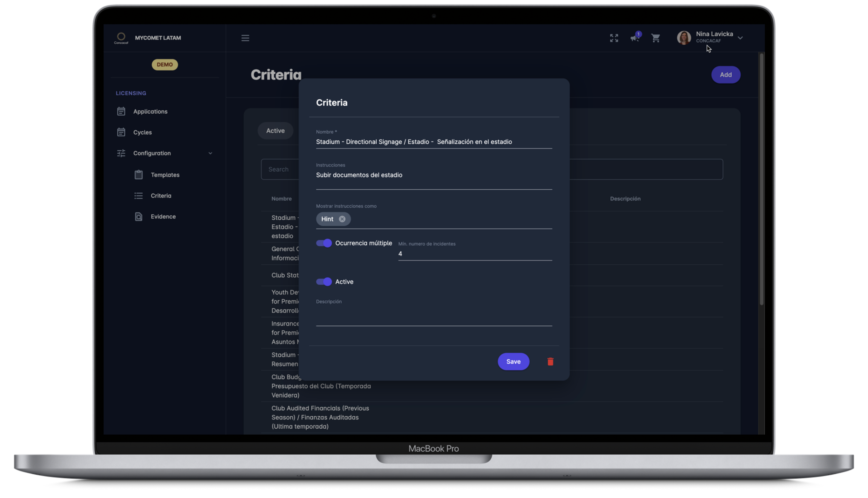The image size is (868, 498).
Task: Open the Evidence sidebar item
Action: [163, 217]
